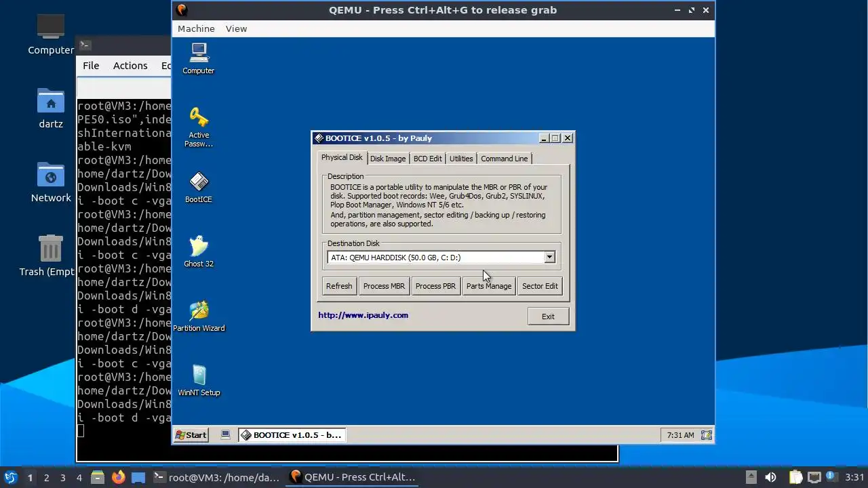Open the terminal File menu

(x=91, y=66)
